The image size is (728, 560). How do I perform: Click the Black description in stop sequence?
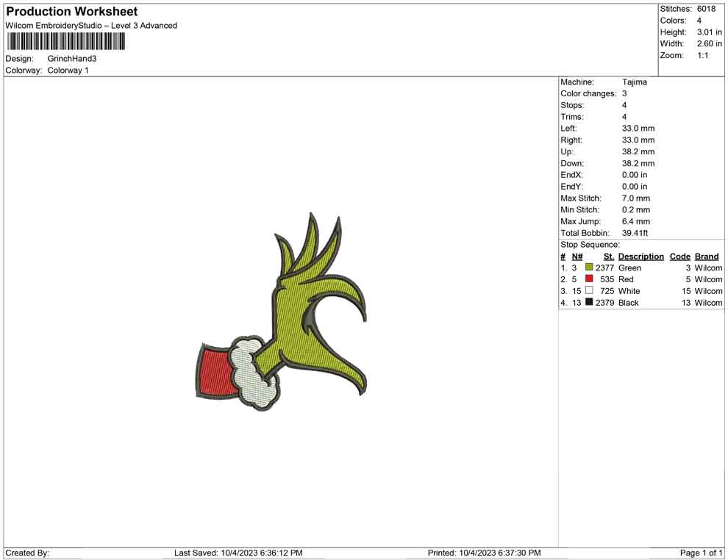coord(629,303)
